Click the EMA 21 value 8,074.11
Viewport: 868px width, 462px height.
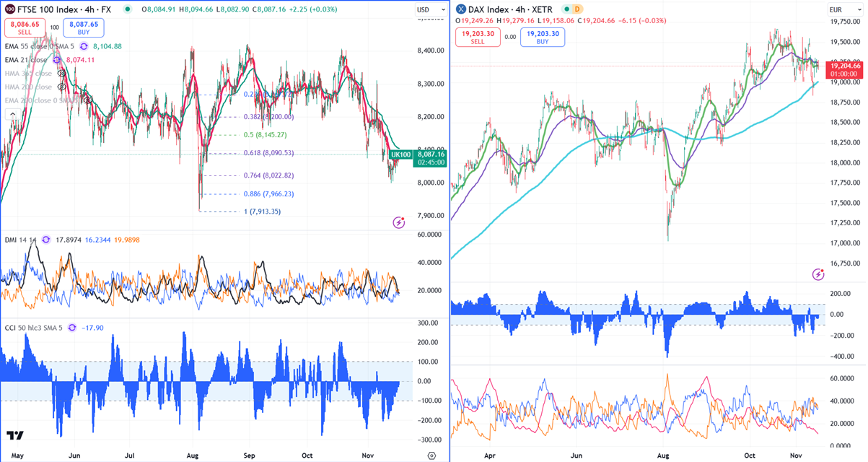pyautogui.click(x=80, y=60)
